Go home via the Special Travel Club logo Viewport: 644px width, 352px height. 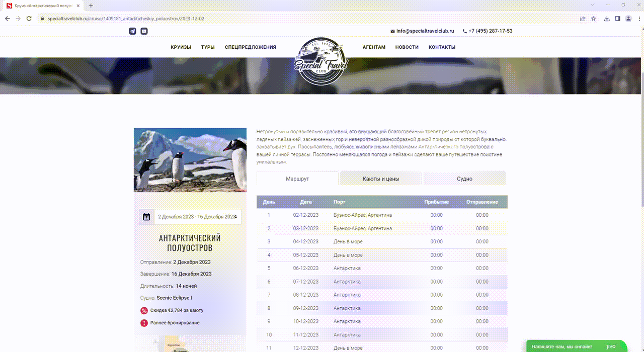(321, 61)
